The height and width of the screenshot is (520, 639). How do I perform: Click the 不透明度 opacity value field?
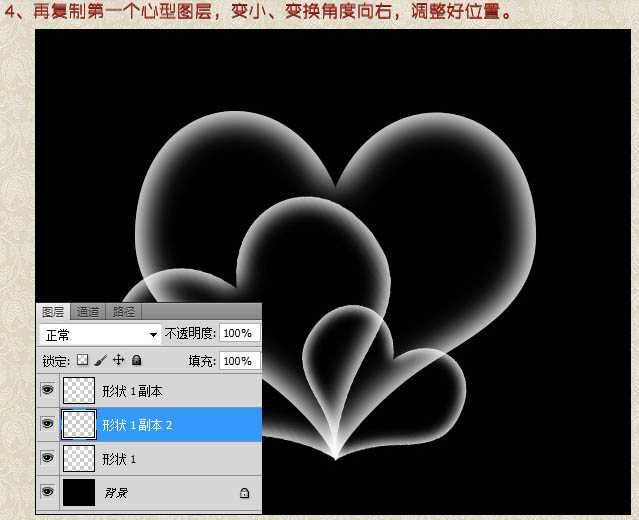pos(238,333)
